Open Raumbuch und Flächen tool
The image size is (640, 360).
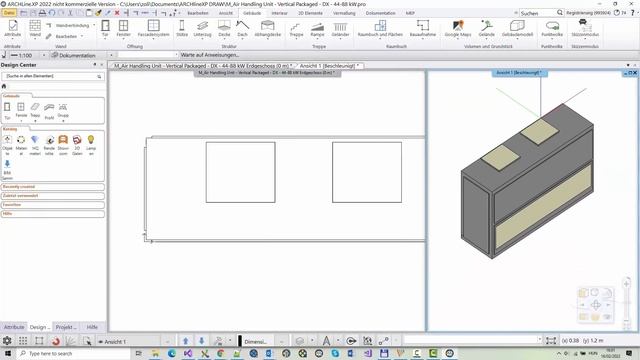pos(380,29)
